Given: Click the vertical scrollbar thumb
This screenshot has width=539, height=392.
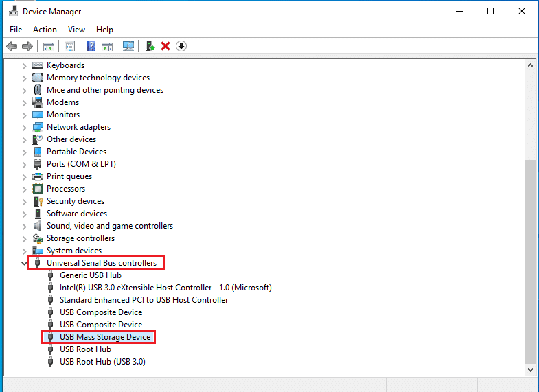Looking at the screenshot, I should [530, 261].
